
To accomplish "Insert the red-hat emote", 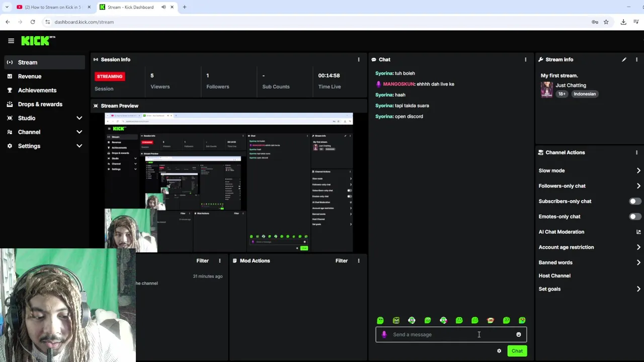I will click(491, 320).
